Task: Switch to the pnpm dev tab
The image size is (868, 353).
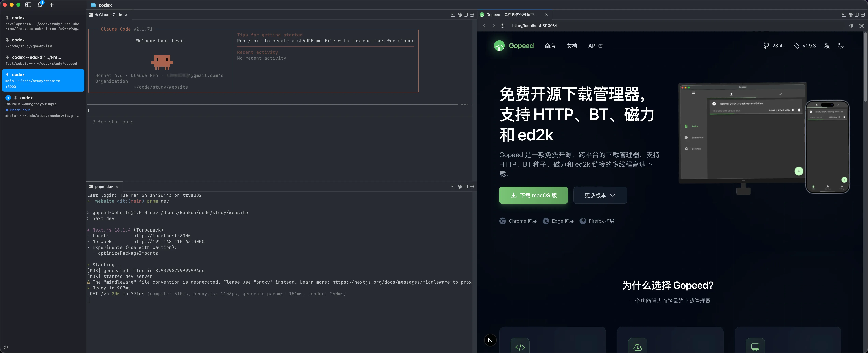Action: click(104, 187)
